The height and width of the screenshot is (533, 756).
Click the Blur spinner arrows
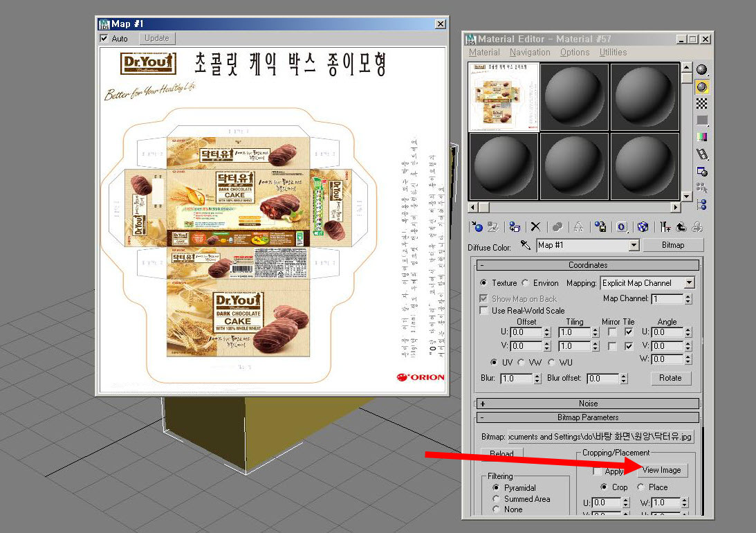tap(537, 379)
